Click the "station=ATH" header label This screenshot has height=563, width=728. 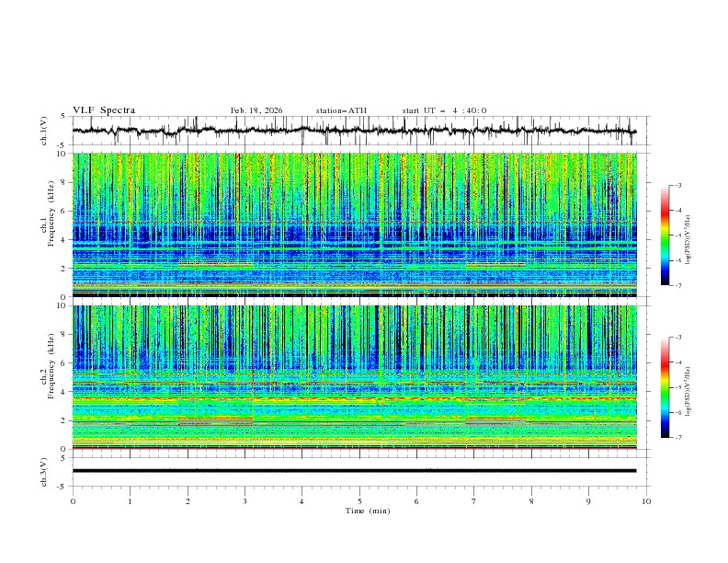[x=341, y=110]
